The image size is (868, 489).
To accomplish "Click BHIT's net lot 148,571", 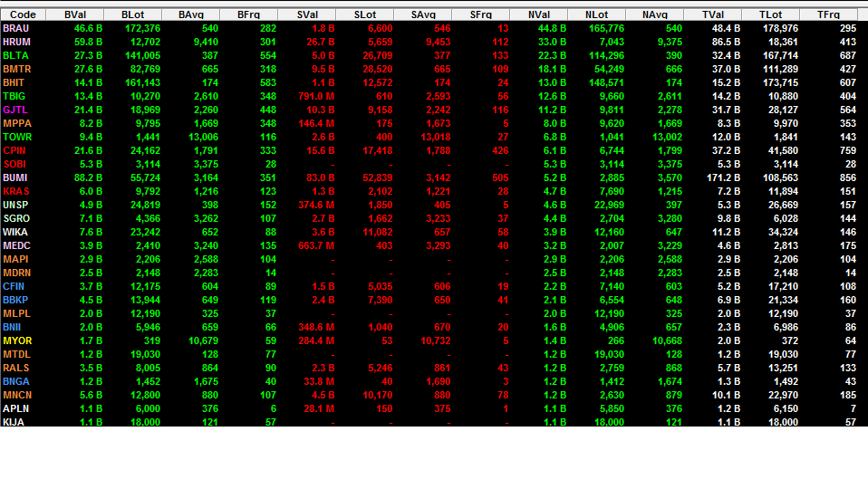I will [607, 82].
